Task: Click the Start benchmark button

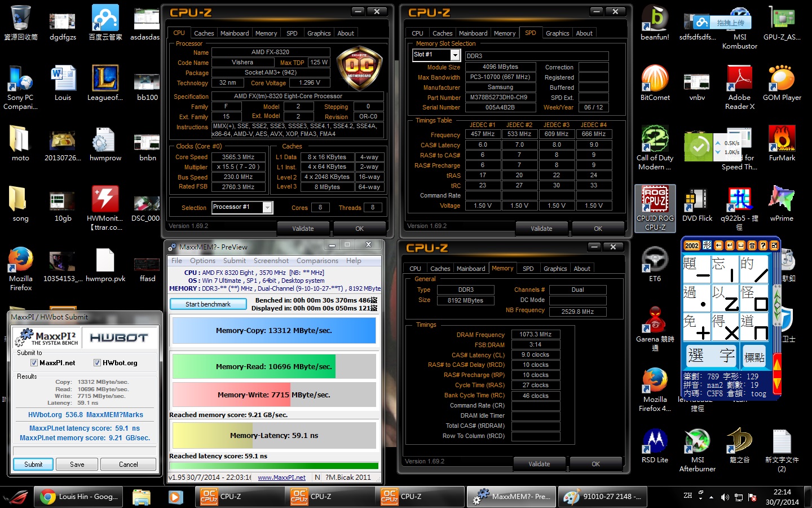Action: [208, 304]
